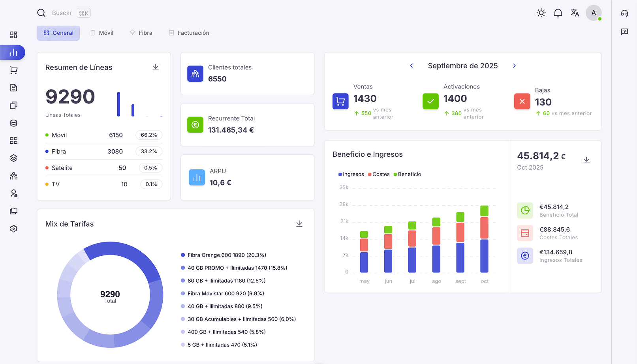This screenshot has height=364, width=637.
Task: Select the oct bar's blue Ingresos segment
Action: (484, 256)
